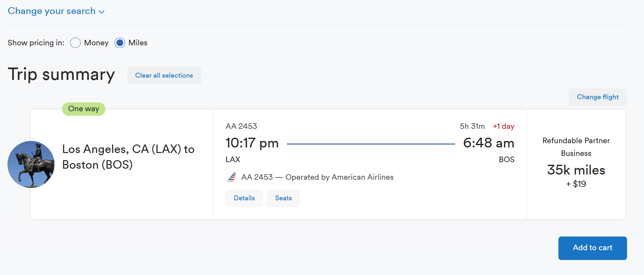This screenshot has width=644, height=275.
Task: Select the Miles pricing radio button
Action: [120, 43]
